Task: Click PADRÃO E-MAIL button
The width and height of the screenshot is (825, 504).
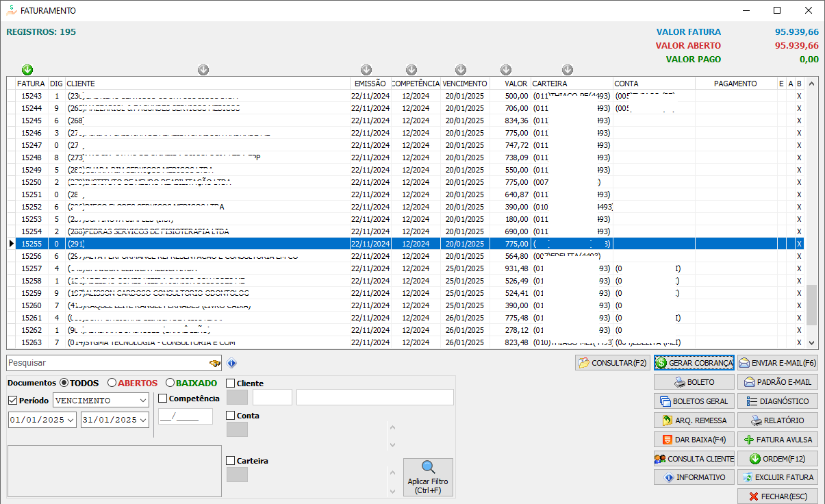Action: (x=777, y=382)
